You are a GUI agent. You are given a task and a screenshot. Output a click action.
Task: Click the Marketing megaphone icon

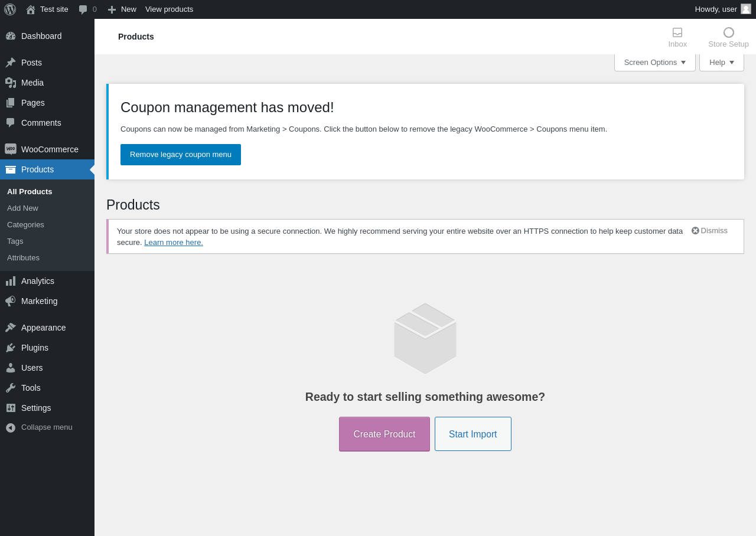click(11, 301)
